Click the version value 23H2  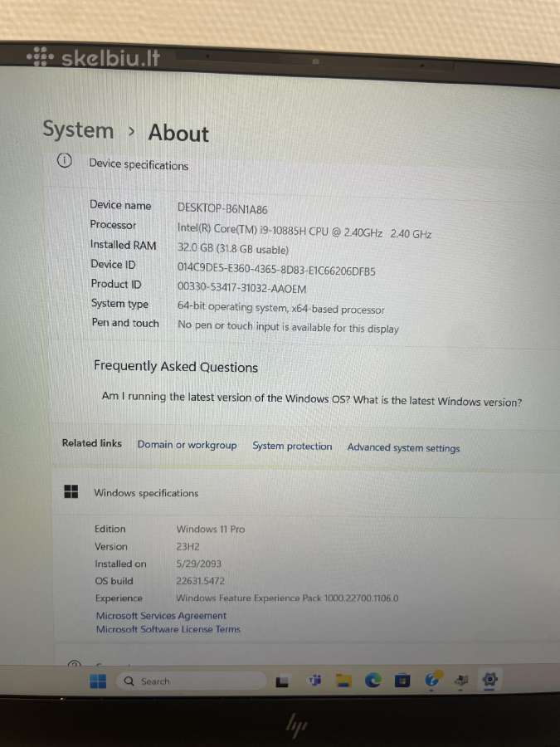click(x=187, y=546)
